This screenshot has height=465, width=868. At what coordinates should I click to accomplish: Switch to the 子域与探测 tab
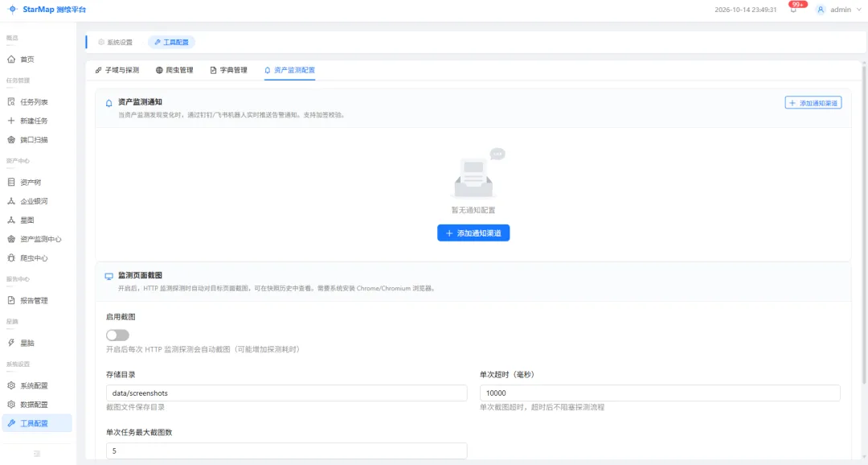pyautogui.click(x=117, y=70)
